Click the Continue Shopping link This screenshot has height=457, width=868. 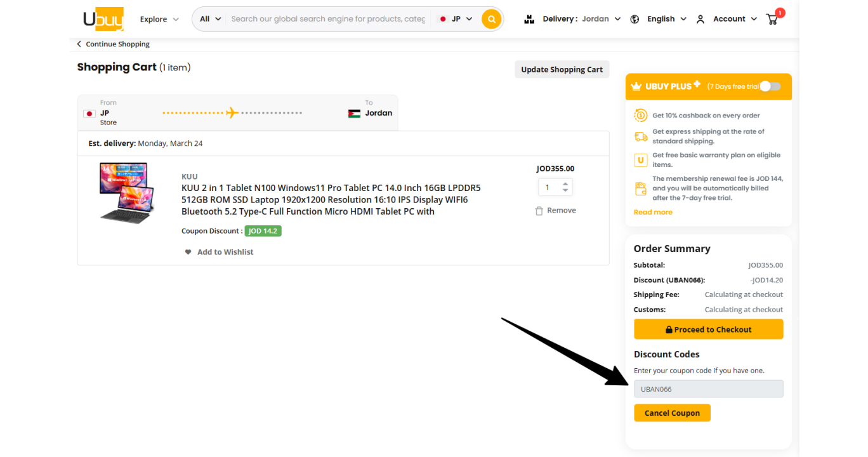[x=118, y=44]
